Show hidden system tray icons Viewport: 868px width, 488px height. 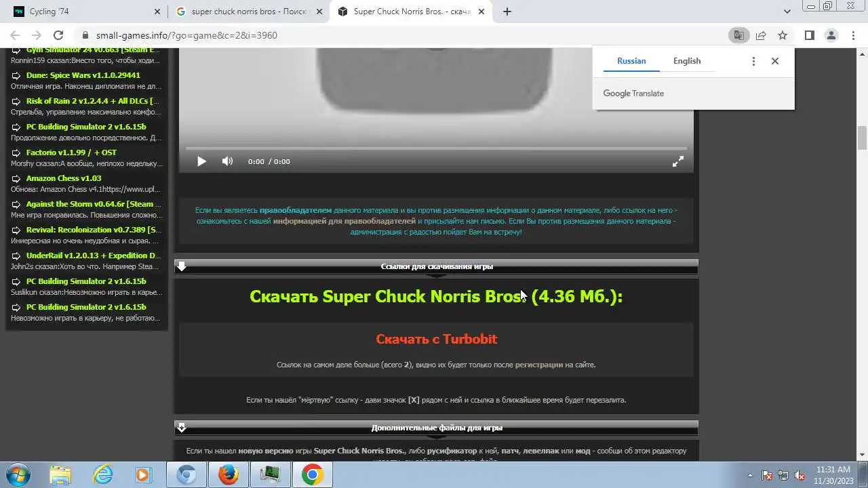click(750, 475)
